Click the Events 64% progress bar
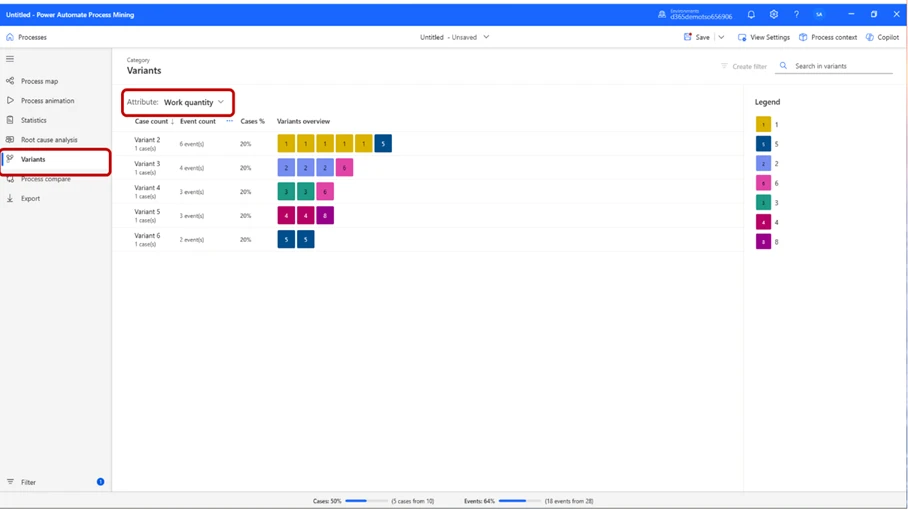Viewport: 908px width, 510px height. [x=519, y=501]
